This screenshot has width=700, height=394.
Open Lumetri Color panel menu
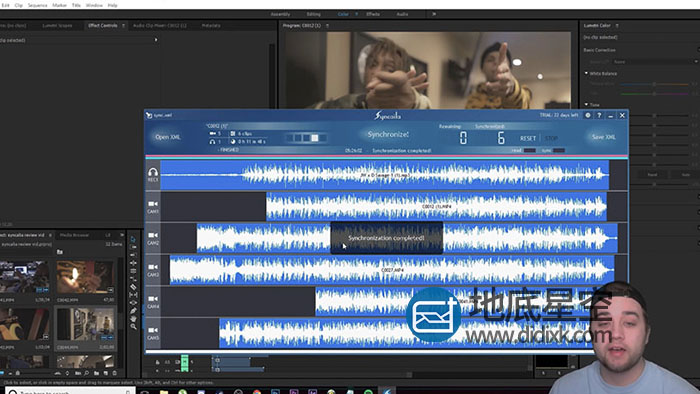click(617, 25)
